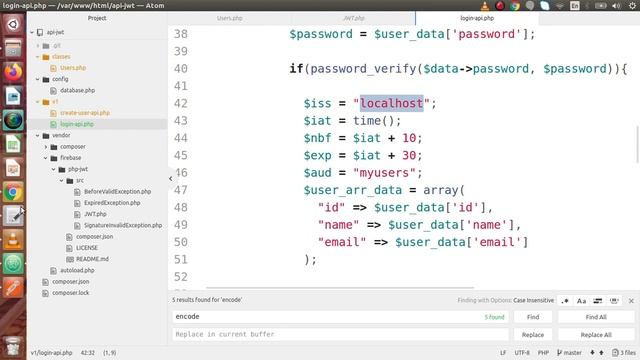Image resolution: width=640 pixels, height=360 pixels.
Task: Toggle the match case Aa option
Action: (x=581, y=301)
